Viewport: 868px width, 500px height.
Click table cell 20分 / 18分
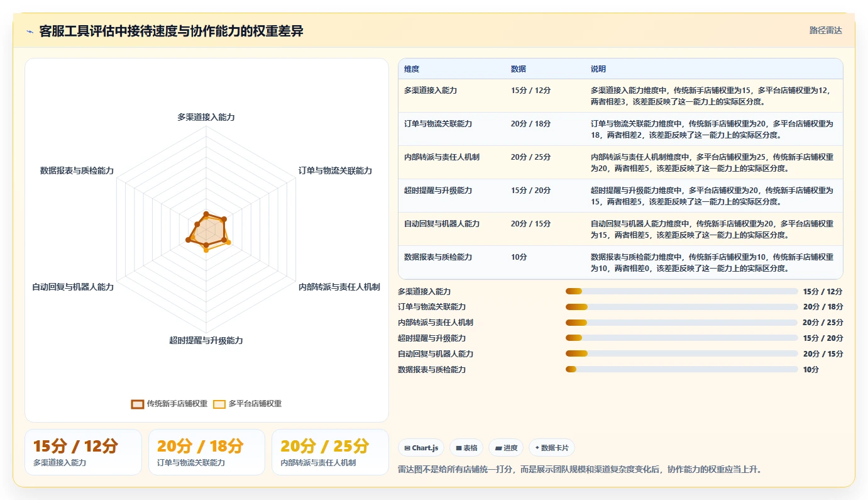[x=530, y=124]
